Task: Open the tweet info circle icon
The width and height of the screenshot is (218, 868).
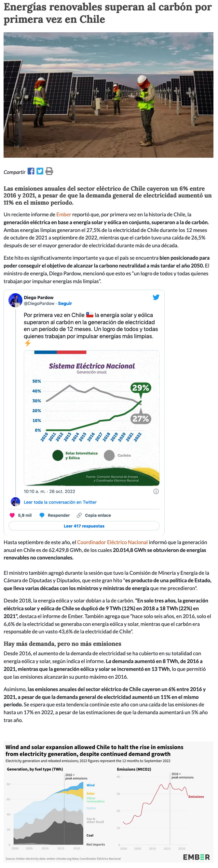Action: (x=156, y=491)
